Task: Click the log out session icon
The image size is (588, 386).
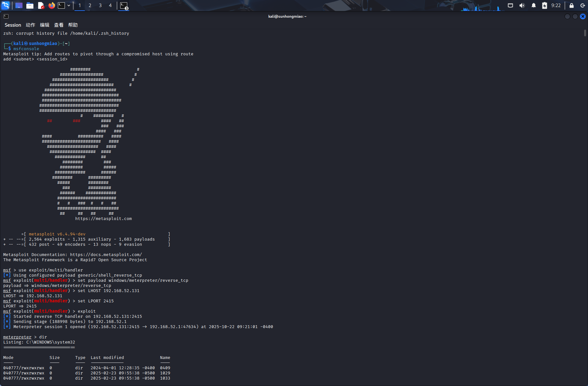Action: tap(583, 5)
